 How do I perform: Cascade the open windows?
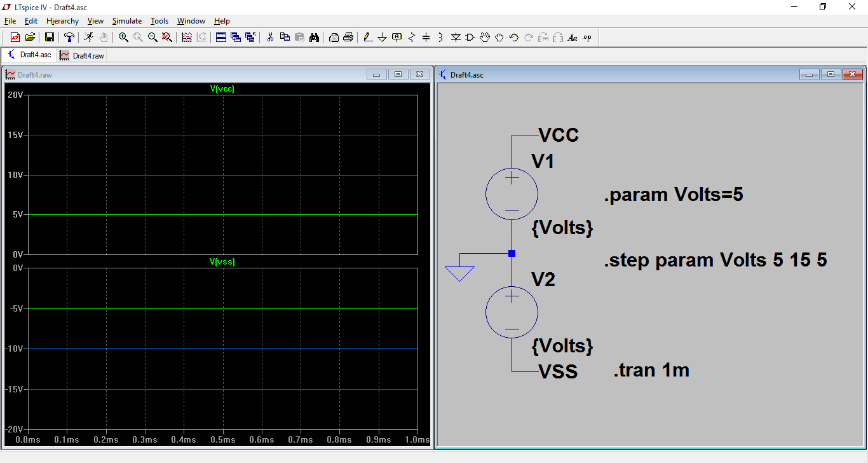click(236, 38)
